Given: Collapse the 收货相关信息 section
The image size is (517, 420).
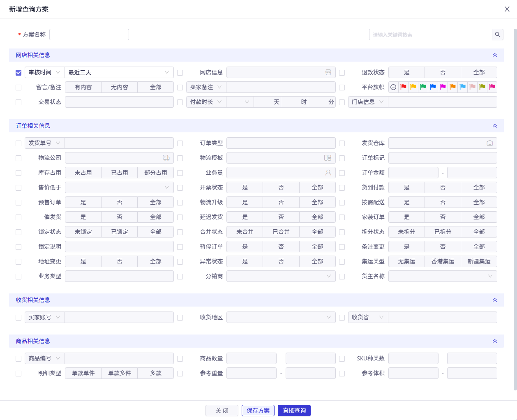Looking at the screenshot, I should click(495, 300).
